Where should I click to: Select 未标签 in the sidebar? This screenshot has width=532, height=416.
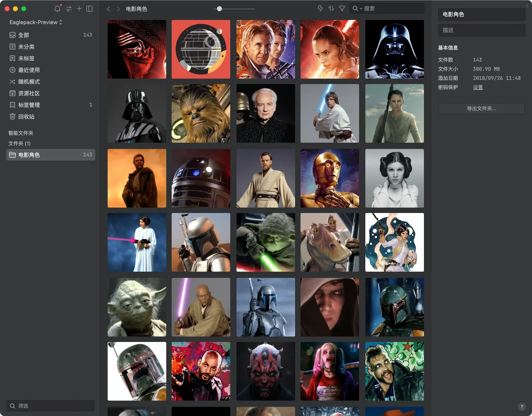[51, 58]
